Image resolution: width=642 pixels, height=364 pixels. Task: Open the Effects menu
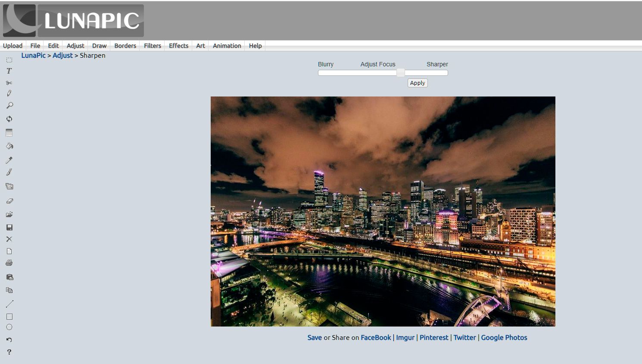[x=178, y=46]
